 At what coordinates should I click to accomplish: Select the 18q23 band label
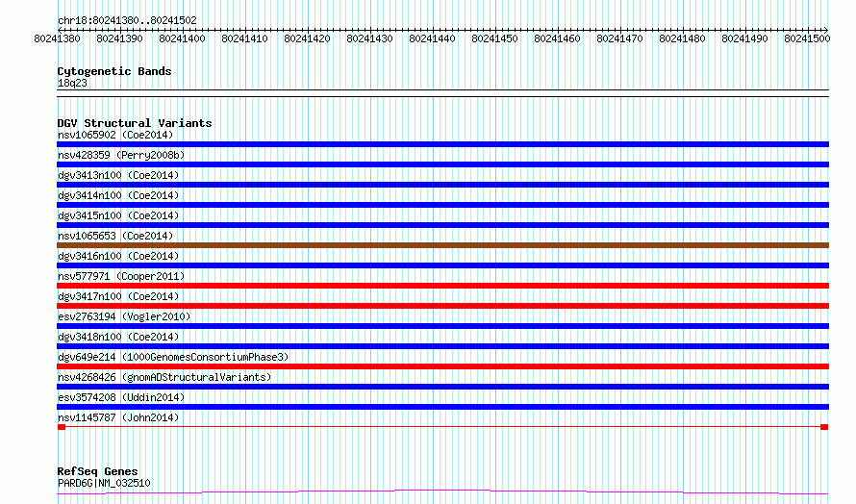point(72,83)
